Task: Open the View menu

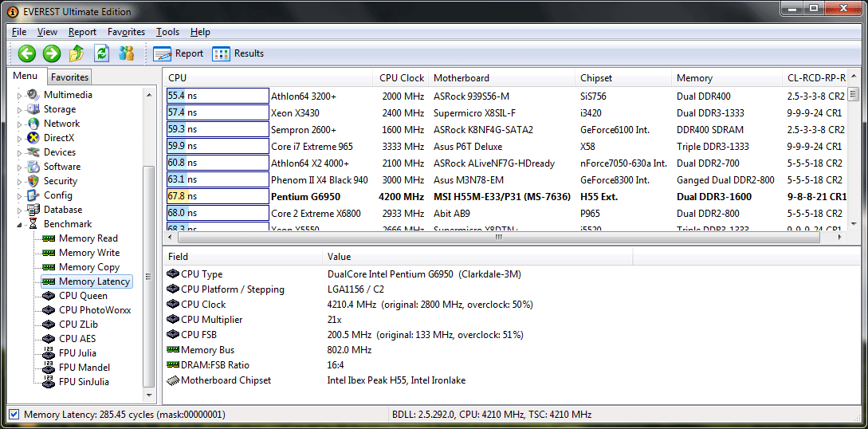Action: click(x=48, y=32)
